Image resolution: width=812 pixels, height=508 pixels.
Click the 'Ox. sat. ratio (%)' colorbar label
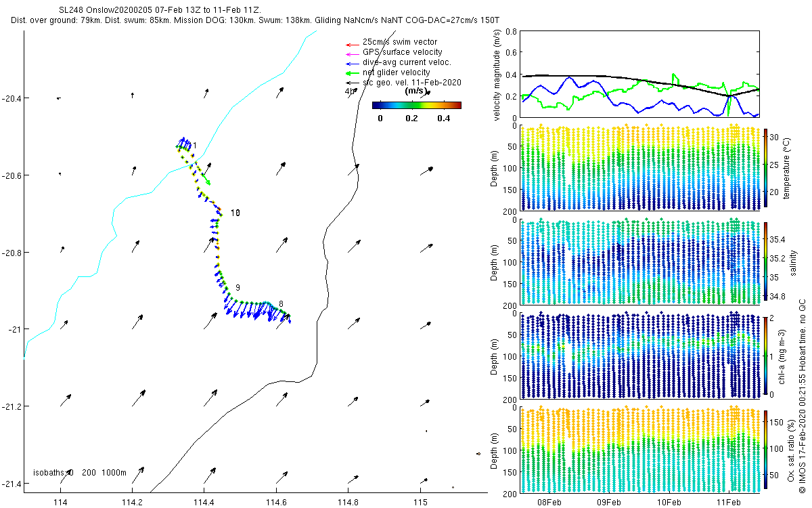pos(792,449)
